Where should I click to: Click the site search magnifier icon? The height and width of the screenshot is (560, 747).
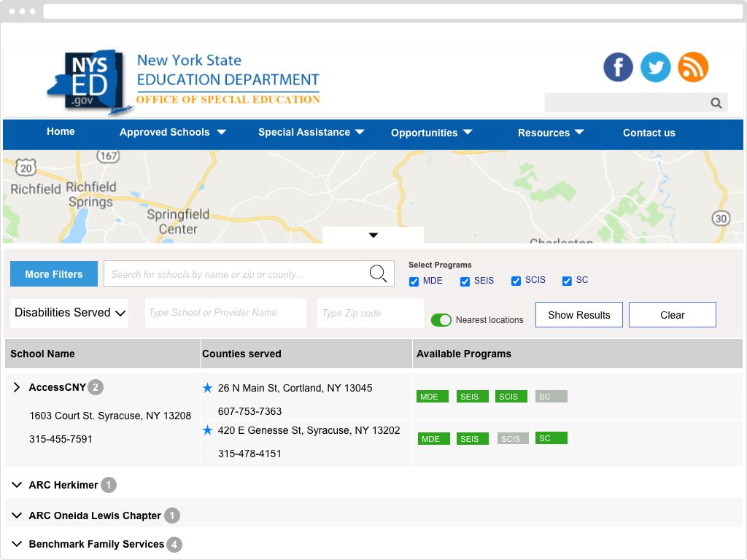point(716,103)
